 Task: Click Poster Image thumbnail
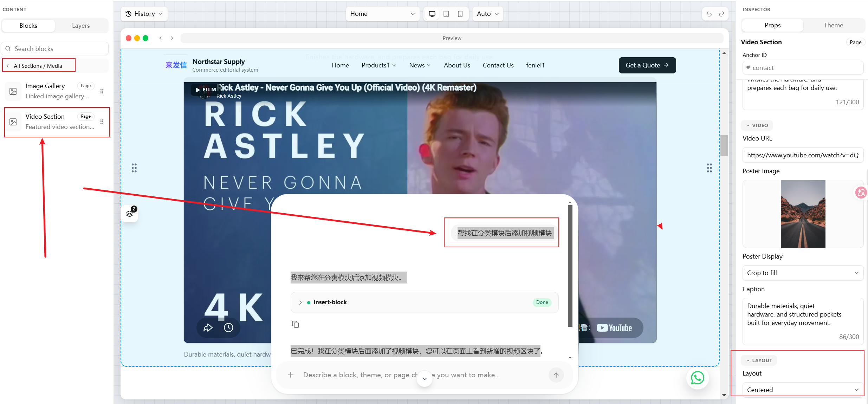(803, 214)
